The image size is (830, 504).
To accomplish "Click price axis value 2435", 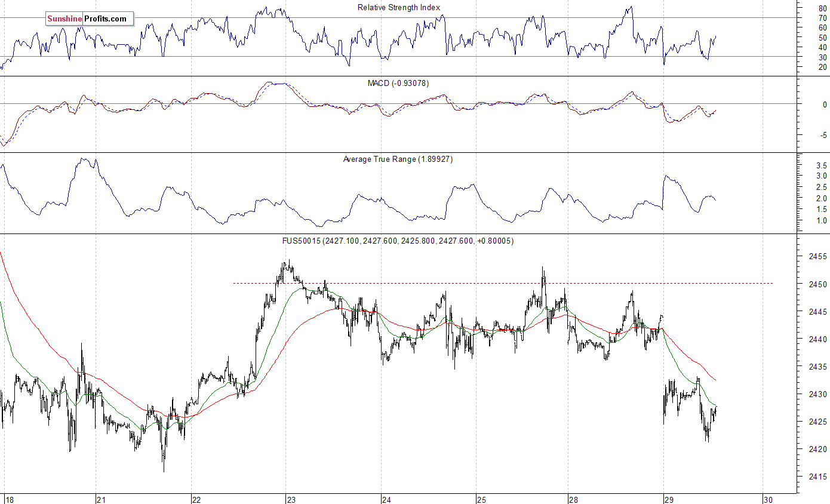I will click(819, 367).
